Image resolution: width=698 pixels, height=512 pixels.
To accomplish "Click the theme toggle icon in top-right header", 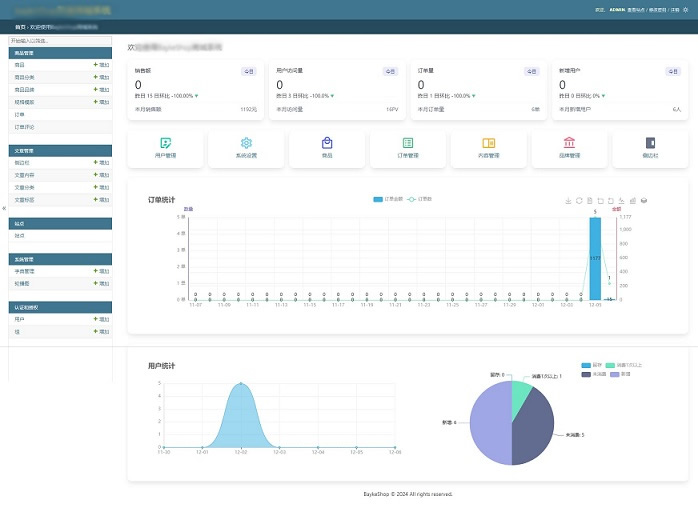I will click(686, 10).
